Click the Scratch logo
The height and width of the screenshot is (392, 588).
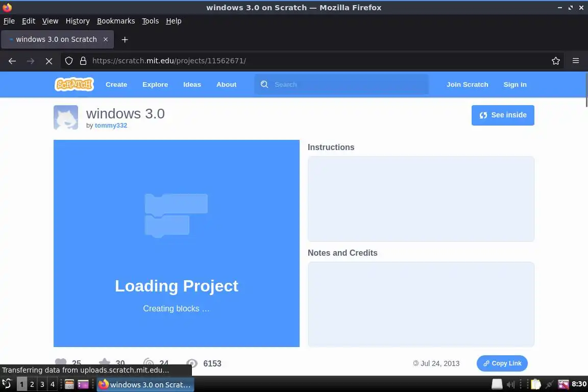(74, 84)
